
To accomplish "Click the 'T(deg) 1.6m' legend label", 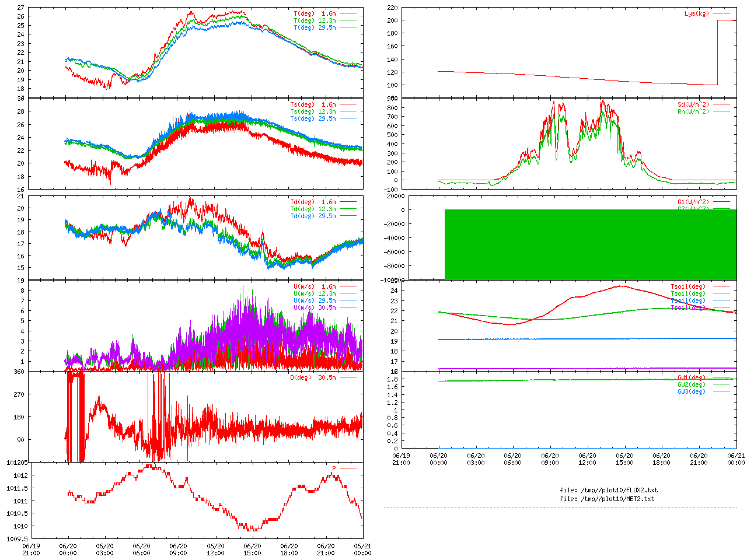I will click(x=315, y=13).
